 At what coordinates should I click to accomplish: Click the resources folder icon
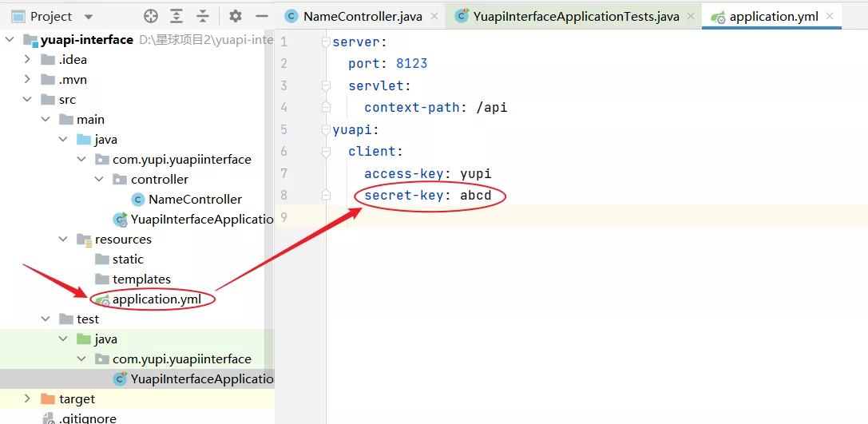click(84, 239)
